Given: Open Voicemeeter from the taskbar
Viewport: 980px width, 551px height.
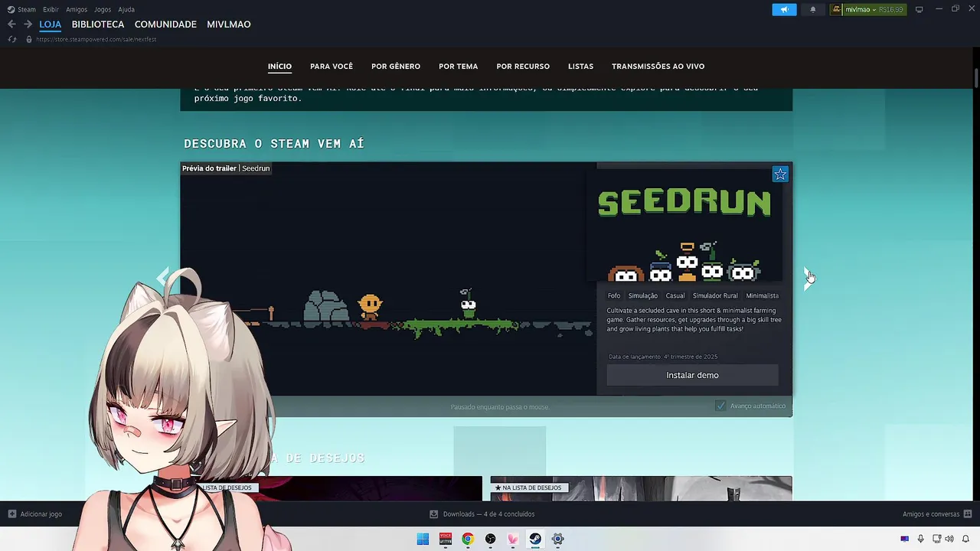Looking at the screenshot, I should point(446,539).
